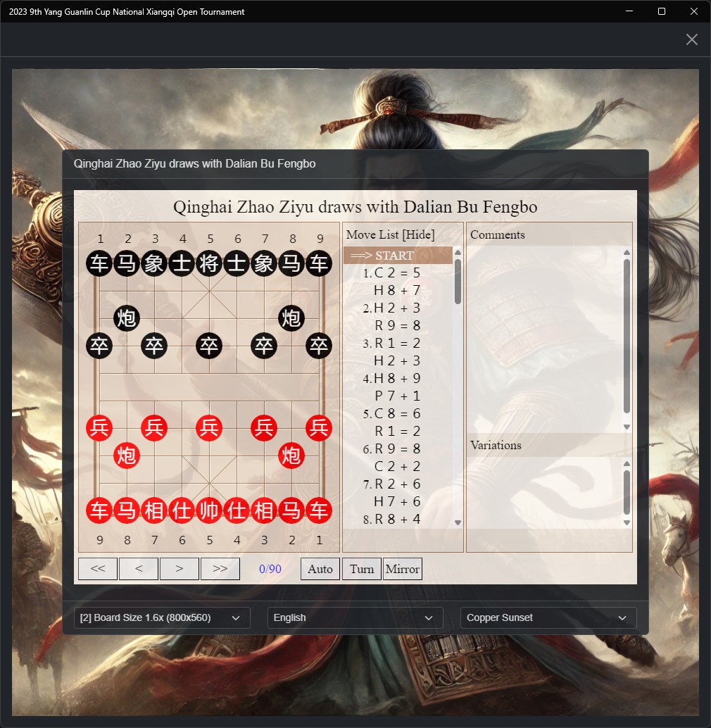Screen dimensions: 711x728
Task: Close the game viewer with the X icon
Action: tap(691, 39)
